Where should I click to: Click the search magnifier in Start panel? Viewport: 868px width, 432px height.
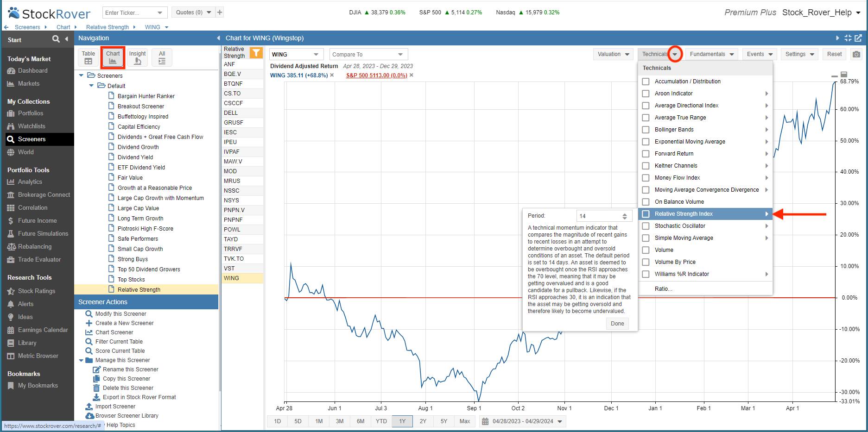tap(56, 39)
